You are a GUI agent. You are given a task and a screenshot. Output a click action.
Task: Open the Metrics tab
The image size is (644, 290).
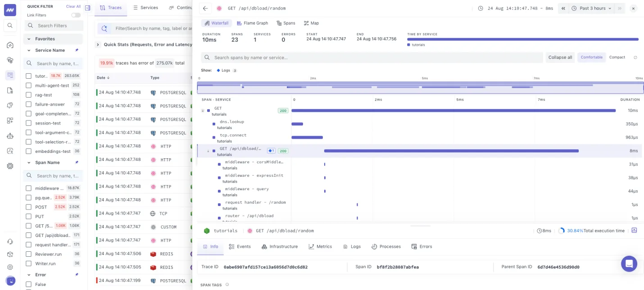click(320, 246)
